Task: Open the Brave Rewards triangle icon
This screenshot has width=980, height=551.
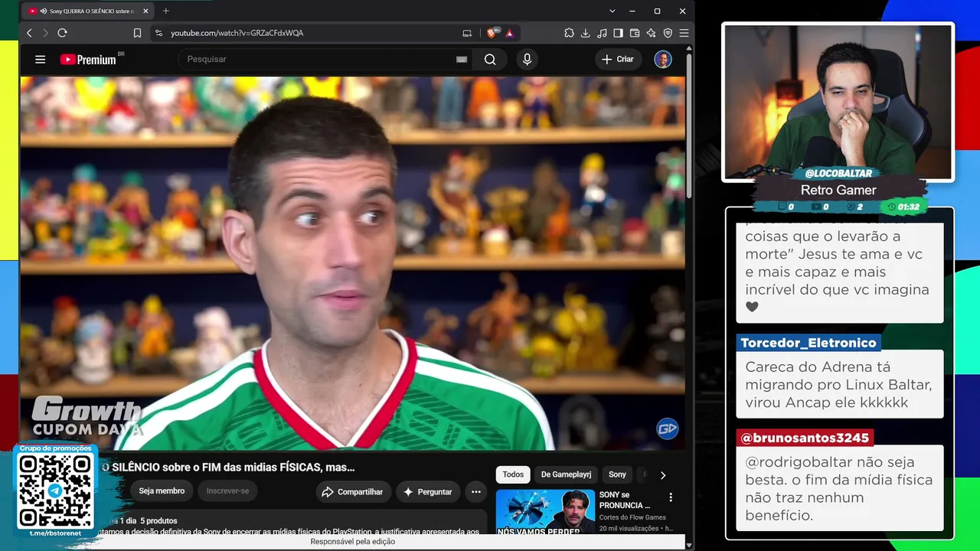Action: coord(509,33)
